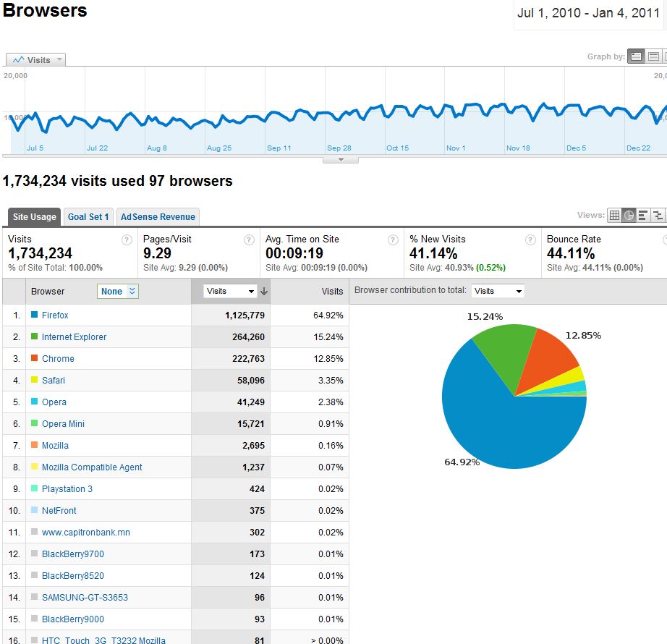Expand the secondary dimension None dropdown
Image resolution: width=667 pixels, height=644 pixels.
coord(118,292)
